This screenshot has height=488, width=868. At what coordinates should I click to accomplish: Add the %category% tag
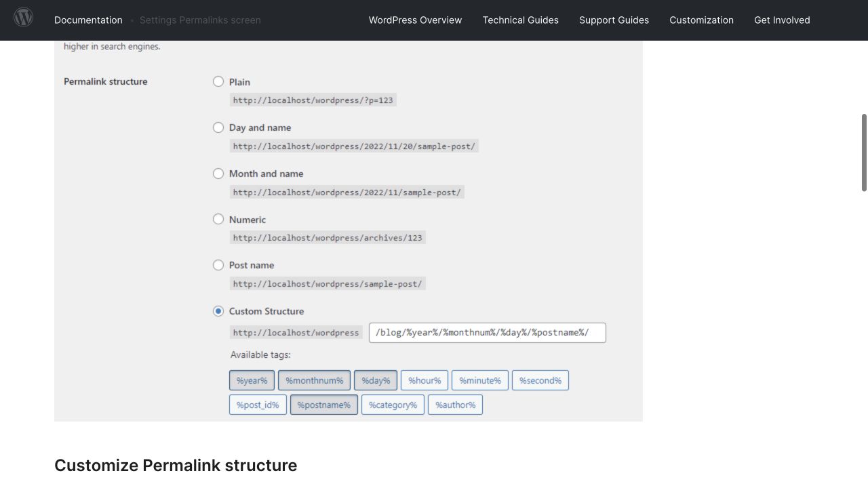(393, 405)
